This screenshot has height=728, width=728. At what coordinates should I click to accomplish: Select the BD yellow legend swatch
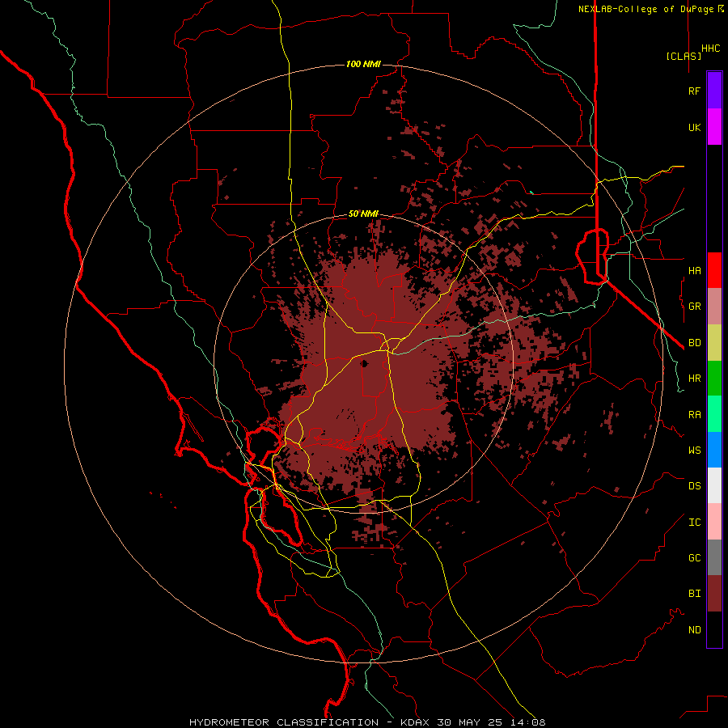click(x=714, y=342)
